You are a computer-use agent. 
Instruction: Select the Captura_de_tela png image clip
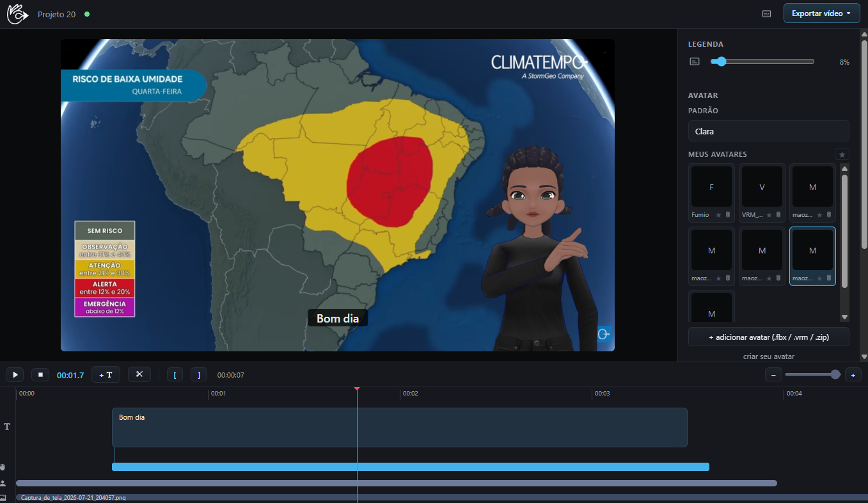point(441,497)
